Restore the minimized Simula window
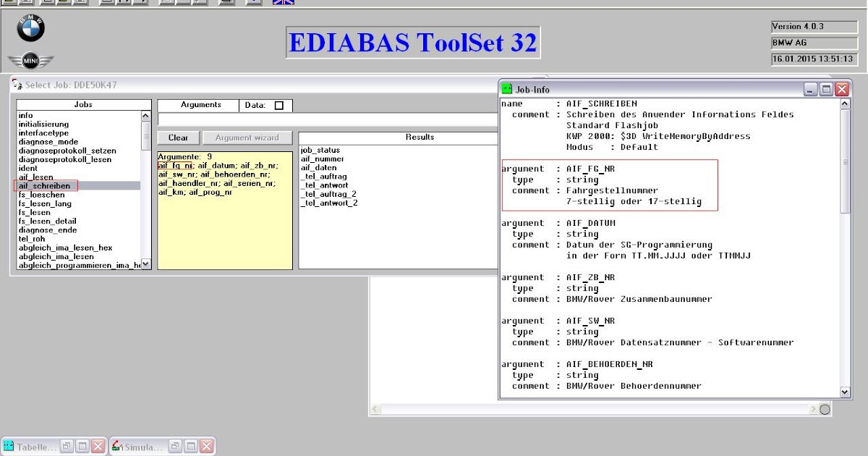Image resolution: width=868 pixels, height=456 pixels. pyautogui.click(x=175, y=447)
